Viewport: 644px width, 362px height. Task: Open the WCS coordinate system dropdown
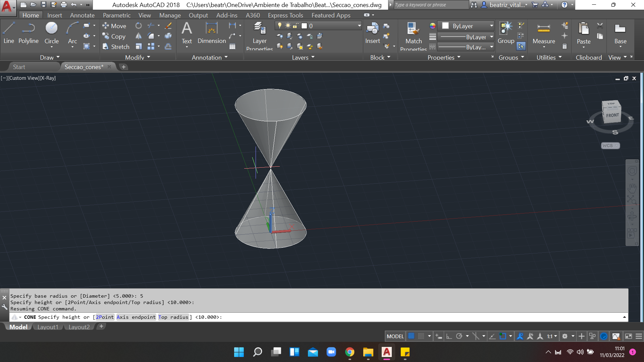pyautogui.click(x=610, y=145)
